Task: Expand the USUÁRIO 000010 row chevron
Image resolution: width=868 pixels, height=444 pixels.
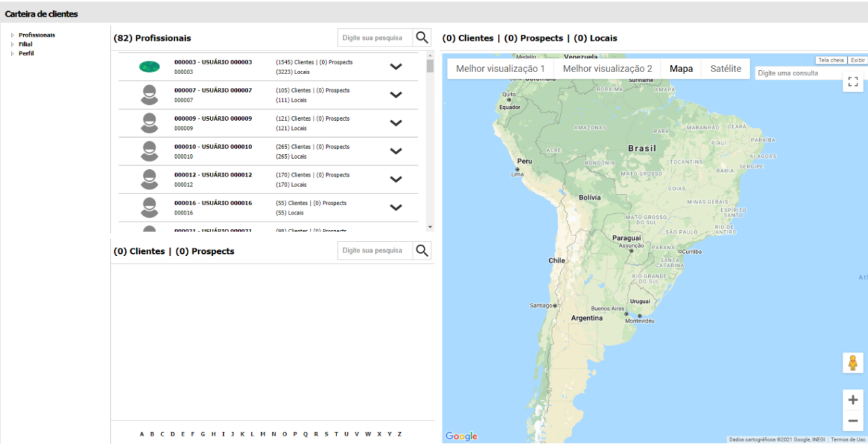Action: 396,151
